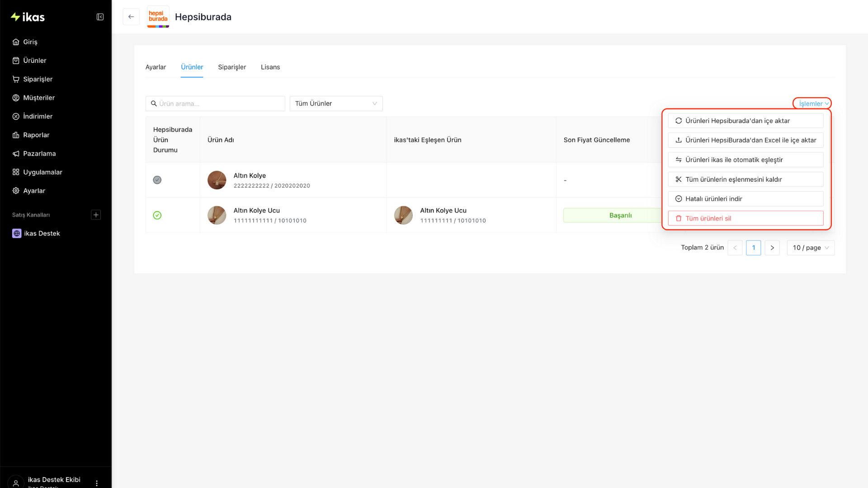Select Hatalı ürünleri indir
The height and width of the screenshot is (488, 868).
tap(745, 199)
